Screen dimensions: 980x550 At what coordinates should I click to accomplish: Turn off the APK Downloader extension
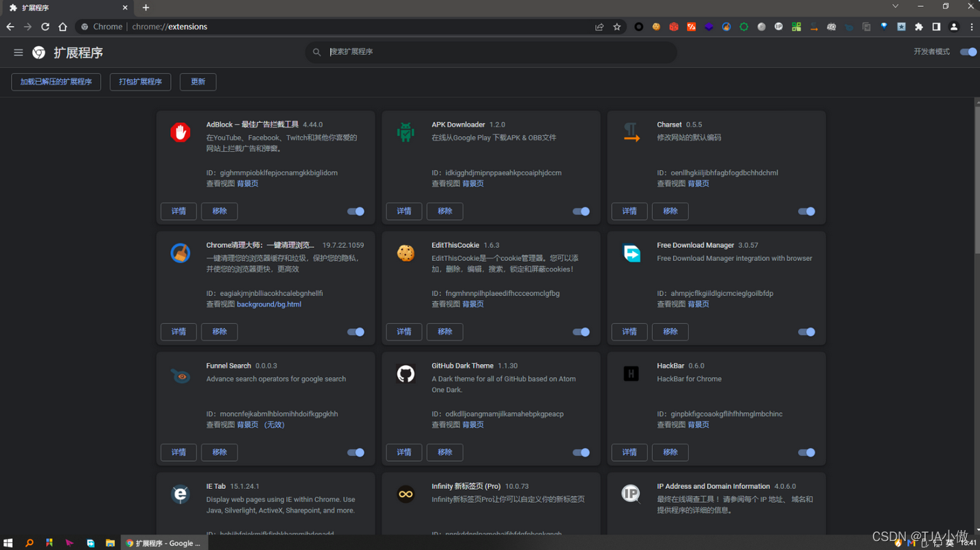pyautogui.click(x=581, y=211)
